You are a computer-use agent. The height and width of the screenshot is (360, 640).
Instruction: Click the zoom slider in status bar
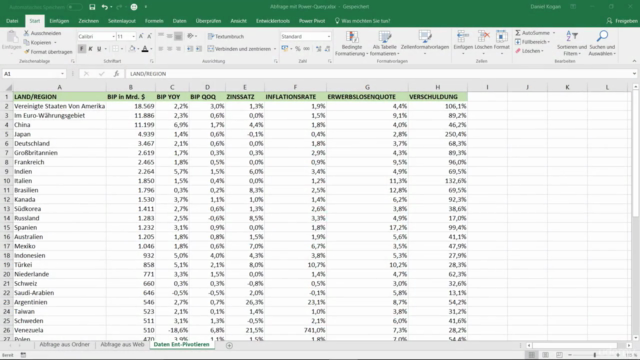[594, 355]
